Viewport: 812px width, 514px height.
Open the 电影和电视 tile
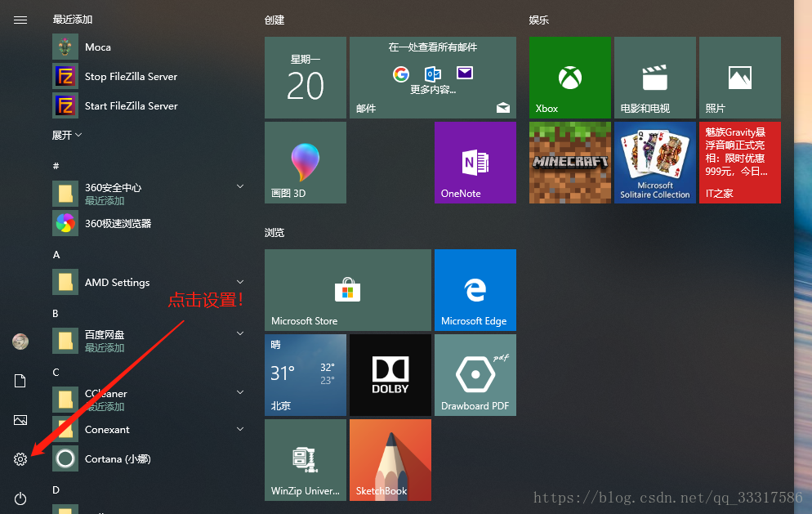click(655, 78)
